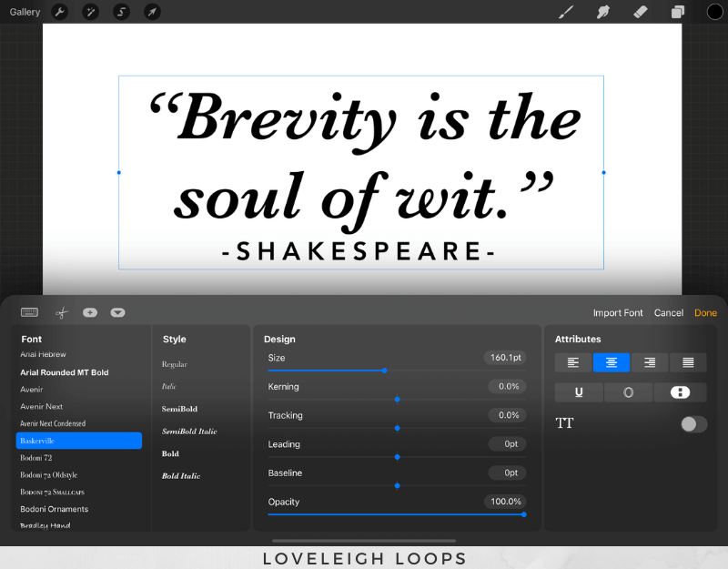Open the Adjustments magic wand panel
Viewport: 728px width, 569px height.
[x=90, y=12]
